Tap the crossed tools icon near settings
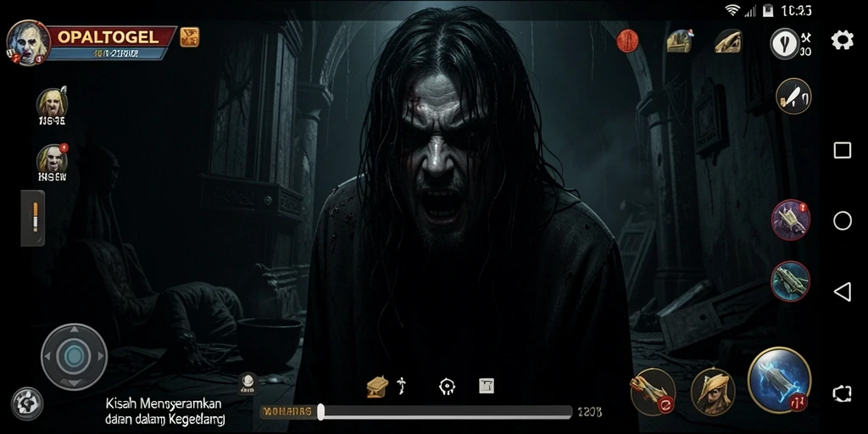Screen dimensions: 868x434 (x=806, y=37)
